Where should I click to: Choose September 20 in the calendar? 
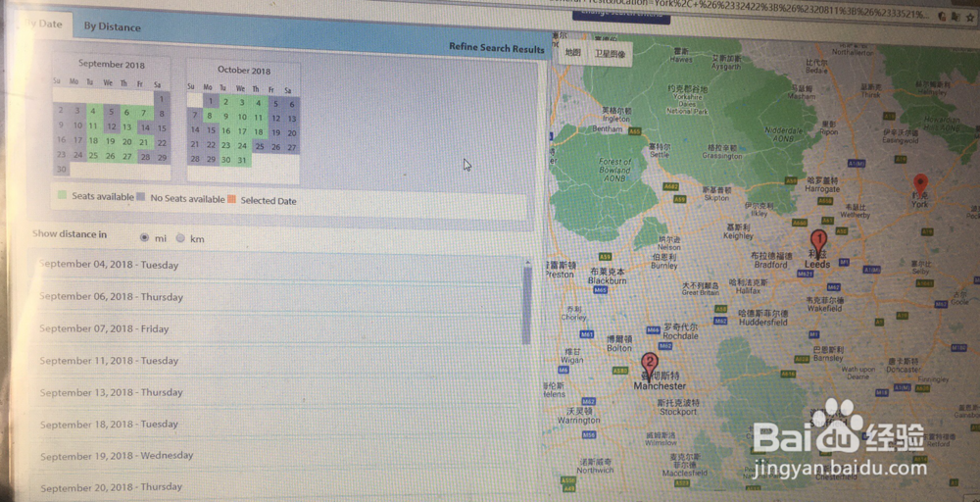[126, 142]
